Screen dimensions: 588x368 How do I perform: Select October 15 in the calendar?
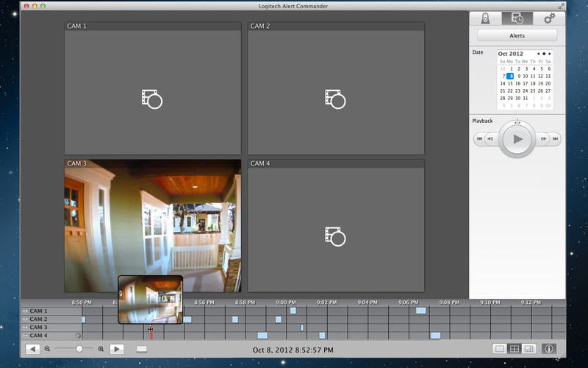(511, 83)
